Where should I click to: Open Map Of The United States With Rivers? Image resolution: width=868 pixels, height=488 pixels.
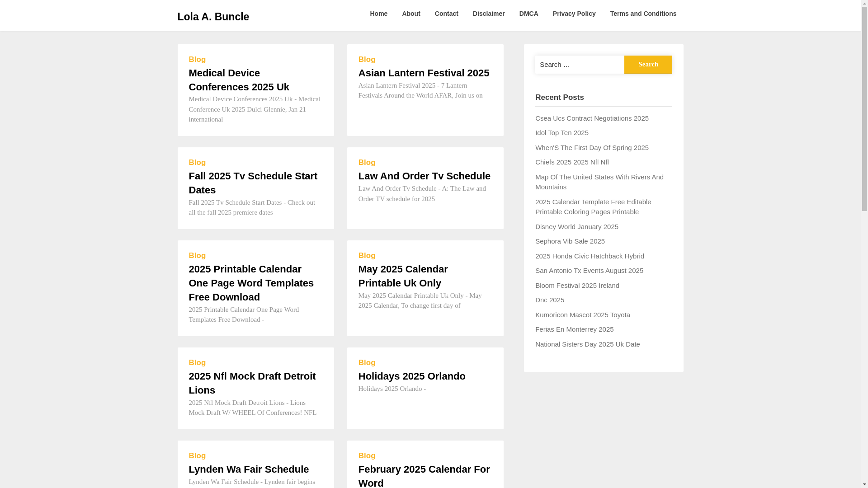599,182
